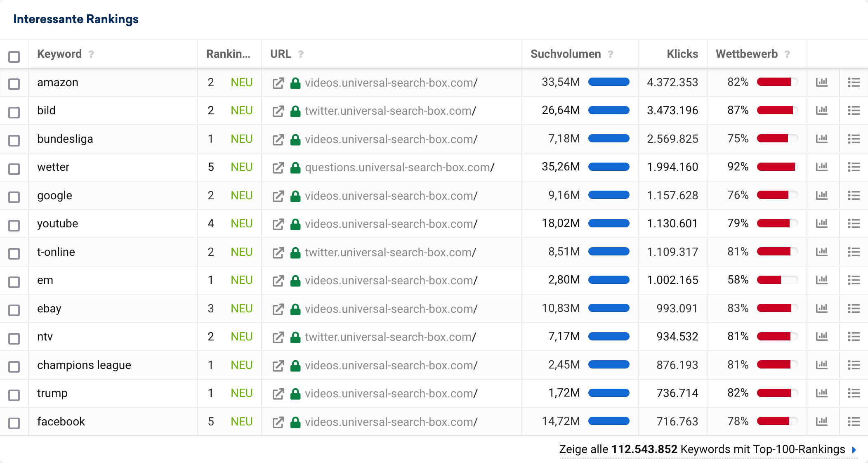The image size is (868, 463).
Task: Click the external link icon for ebay URL
Action: click(278, 309)
